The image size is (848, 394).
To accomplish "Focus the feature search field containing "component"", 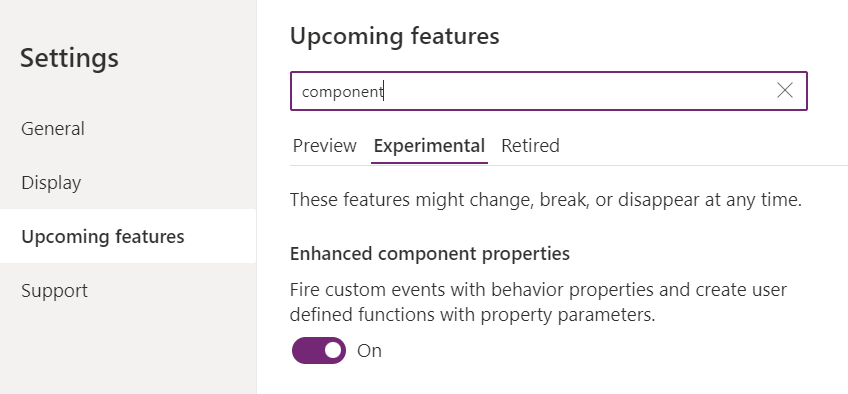I will point(548,91).
